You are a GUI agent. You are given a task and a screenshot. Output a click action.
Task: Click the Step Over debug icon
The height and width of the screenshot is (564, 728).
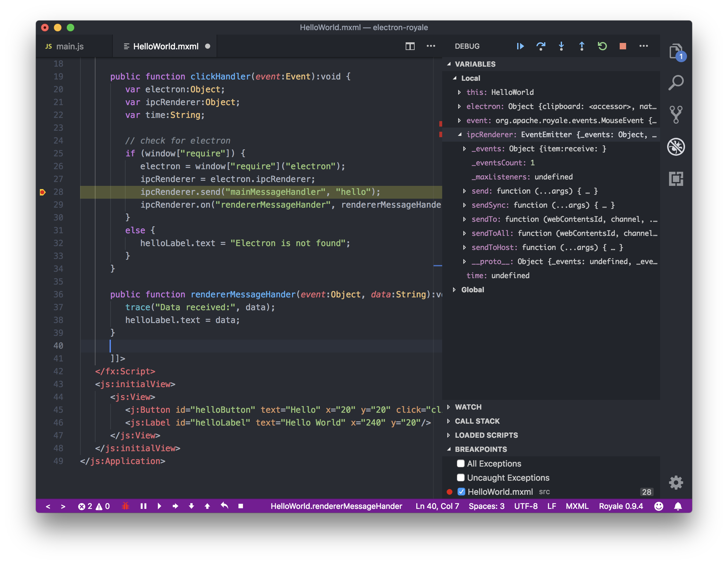(541, 46)
